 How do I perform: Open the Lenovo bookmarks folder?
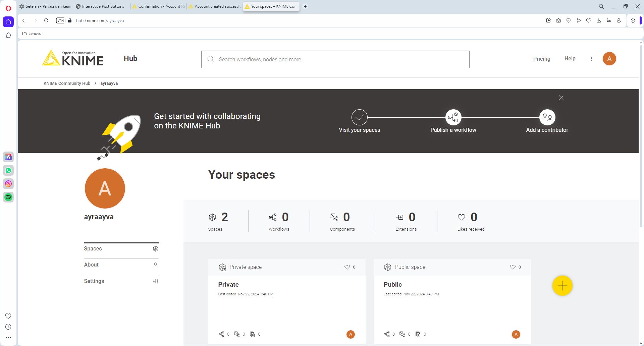32,34
